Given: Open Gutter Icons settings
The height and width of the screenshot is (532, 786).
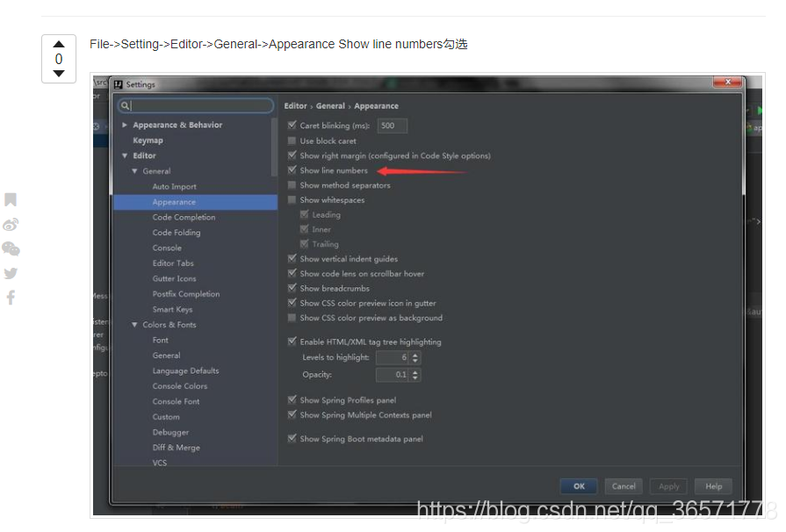Looking at the screenshot, I should point(175,278).
